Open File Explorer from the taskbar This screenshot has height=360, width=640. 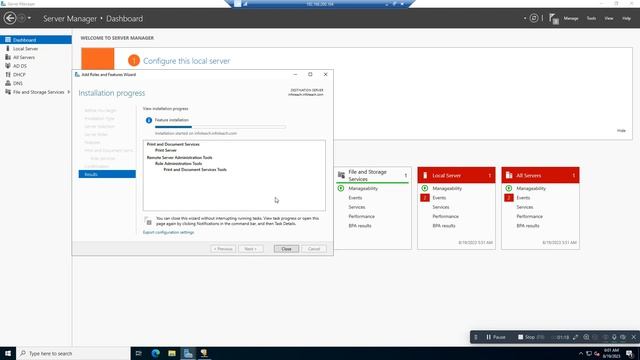pyautogui.click(x=172, y=353)
